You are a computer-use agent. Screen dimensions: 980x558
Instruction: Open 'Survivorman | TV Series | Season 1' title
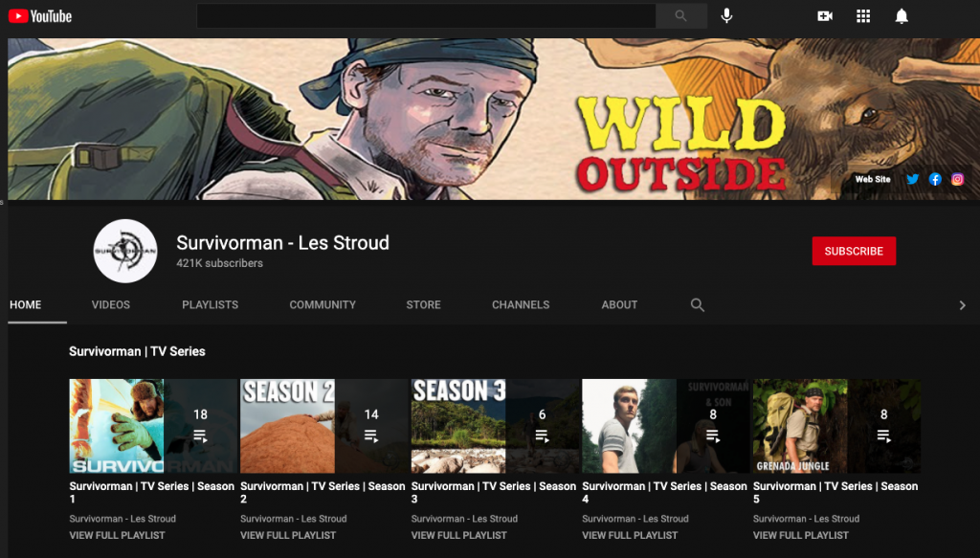(x=152, y=492)
